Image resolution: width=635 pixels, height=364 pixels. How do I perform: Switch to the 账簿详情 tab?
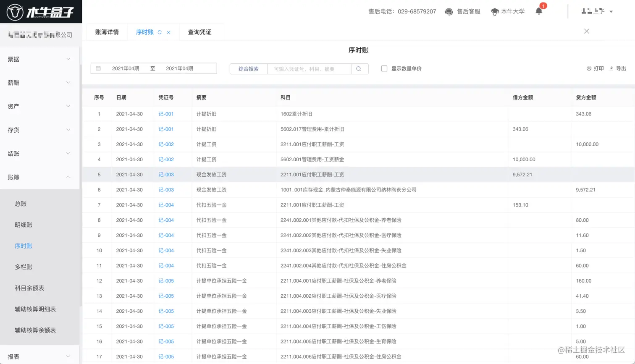tap(107, 32)
